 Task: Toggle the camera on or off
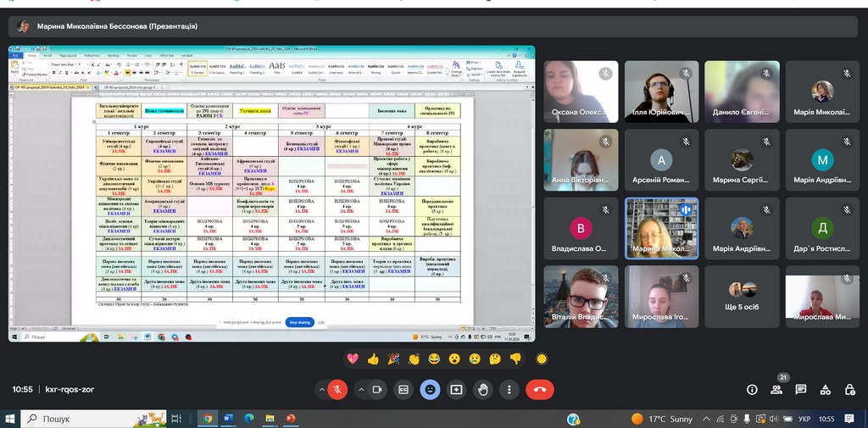coord(378,389)
